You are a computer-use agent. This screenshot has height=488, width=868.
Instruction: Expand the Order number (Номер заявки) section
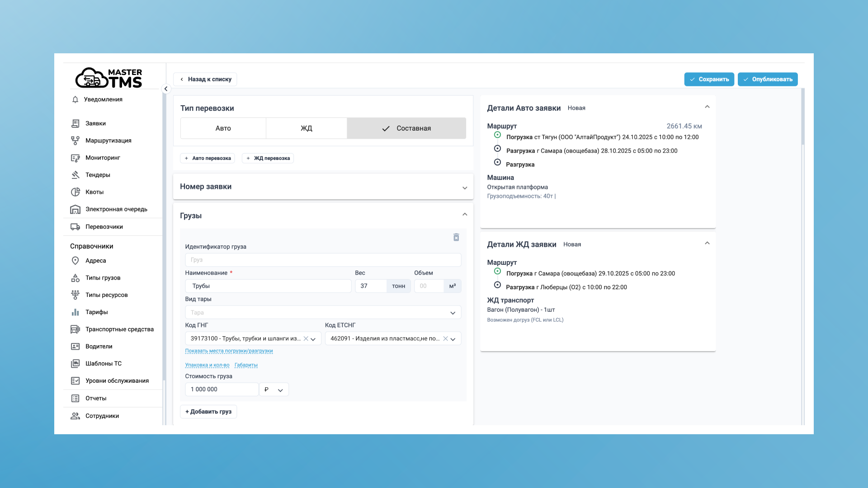point(464,188)
